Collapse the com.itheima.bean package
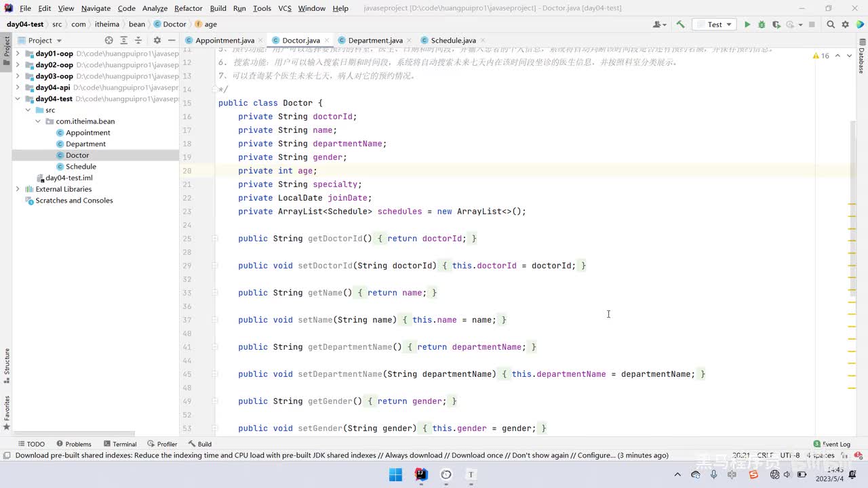The height and width of the screenshot is (488, 868). pyautogui.click(x=39, y=121)
